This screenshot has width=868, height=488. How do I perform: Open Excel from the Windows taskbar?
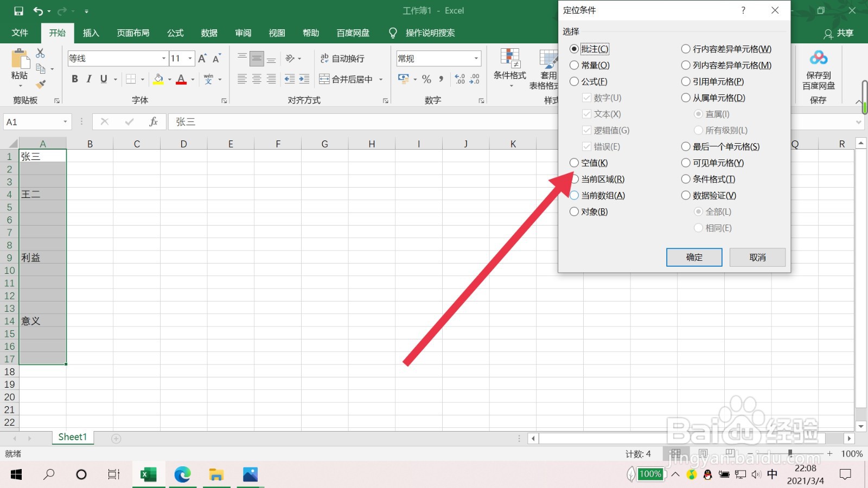pyautogui.click(x=148, y=474)
